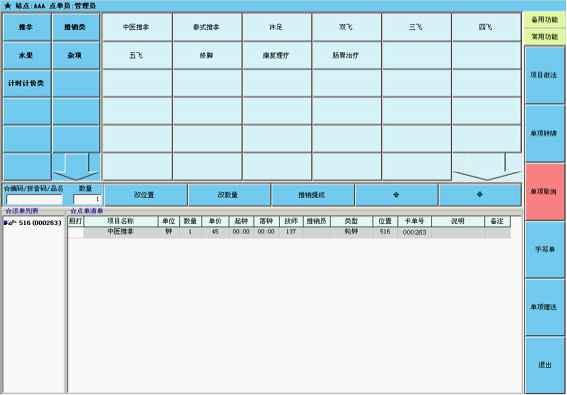This screenshot has height=395, width=567.
Task: Select the 推销类 category
Action: [x=76, y=27]
